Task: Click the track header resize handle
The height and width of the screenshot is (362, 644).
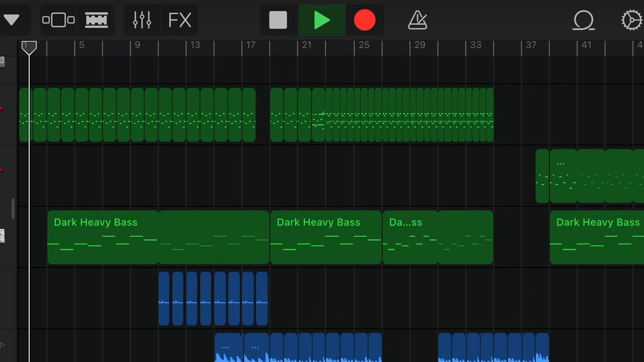Action: point(14,209)
